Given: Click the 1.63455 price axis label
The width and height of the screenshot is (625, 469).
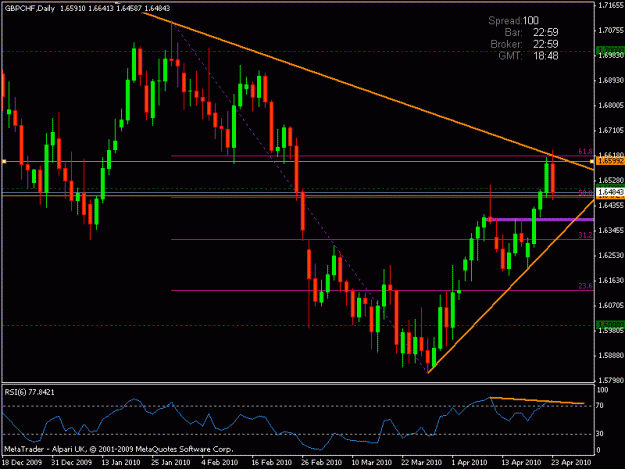Looking at the screenshot, I should (611, 230).
